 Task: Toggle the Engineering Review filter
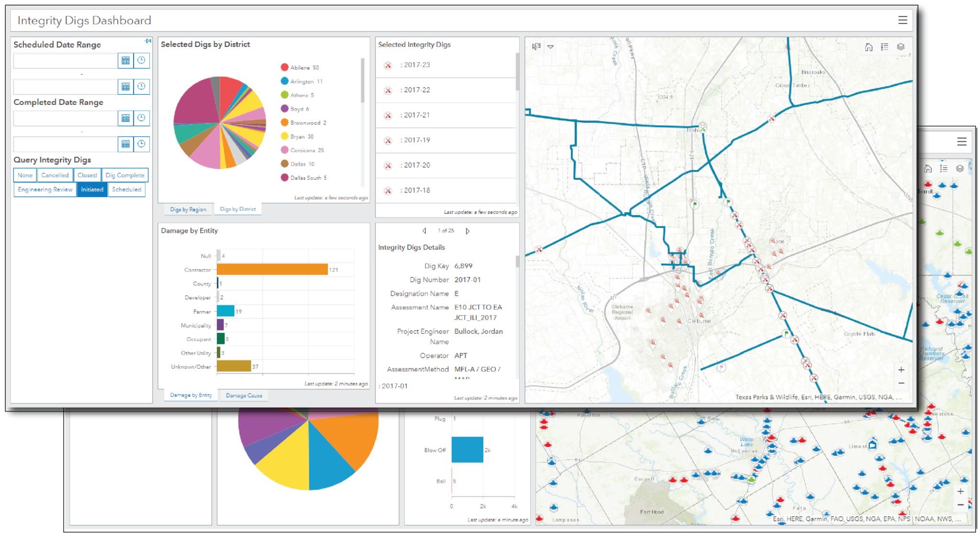point(45,190)
